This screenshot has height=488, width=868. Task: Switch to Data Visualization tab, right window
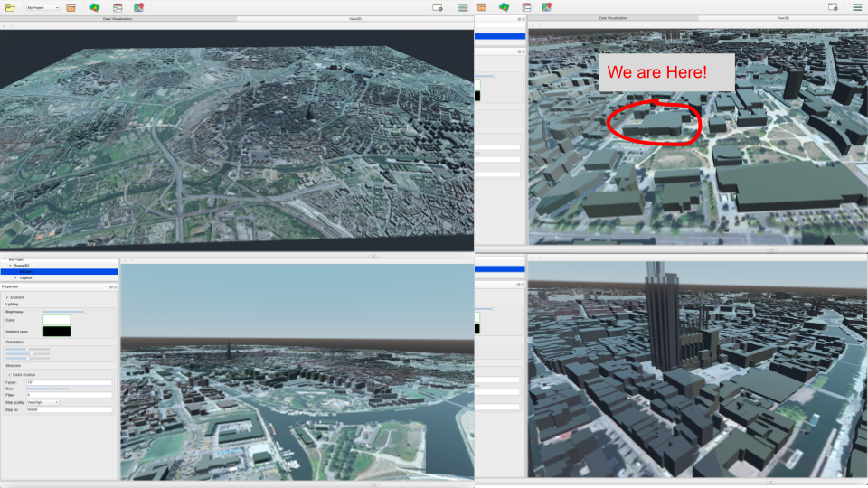[613, 18]
